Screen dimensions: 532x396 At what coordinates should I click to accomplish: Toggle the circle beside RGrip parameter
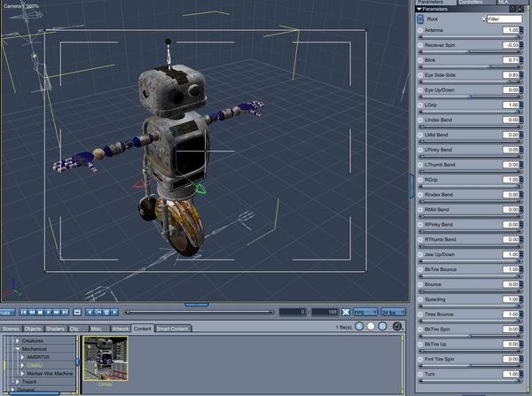(420, 180)
